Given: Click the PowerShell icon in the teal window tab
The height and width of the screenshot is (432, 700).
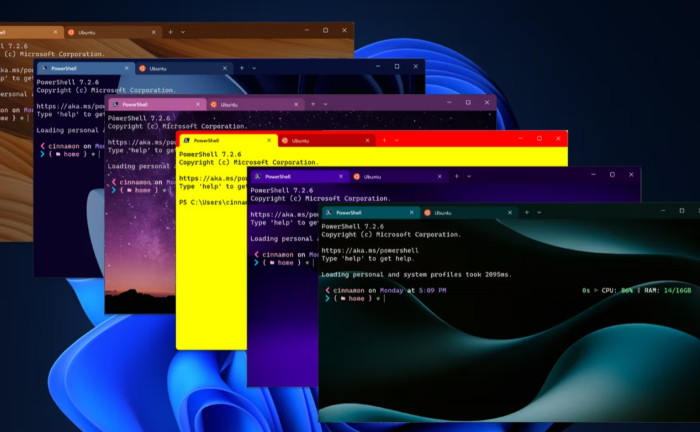Looking at the screenshot, I should point(329,213).
